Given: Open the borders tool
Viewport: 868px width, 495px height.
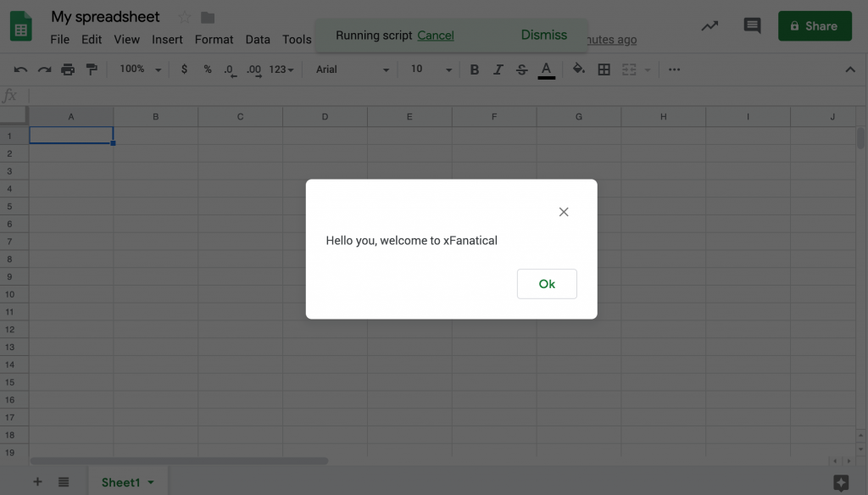Looking at the screenshot, I should pos(604,70).
